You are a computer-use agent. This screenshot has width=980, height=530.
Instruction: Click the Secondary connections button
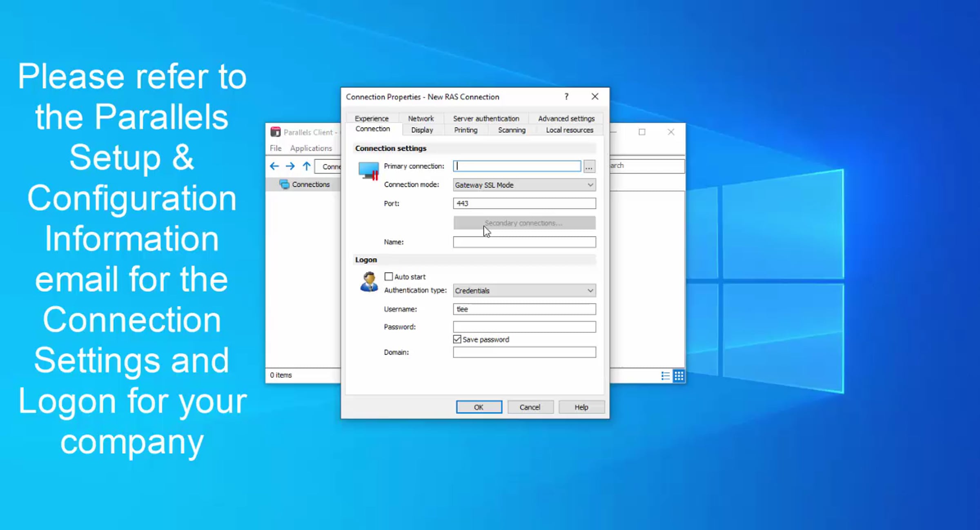coord(524,223)
